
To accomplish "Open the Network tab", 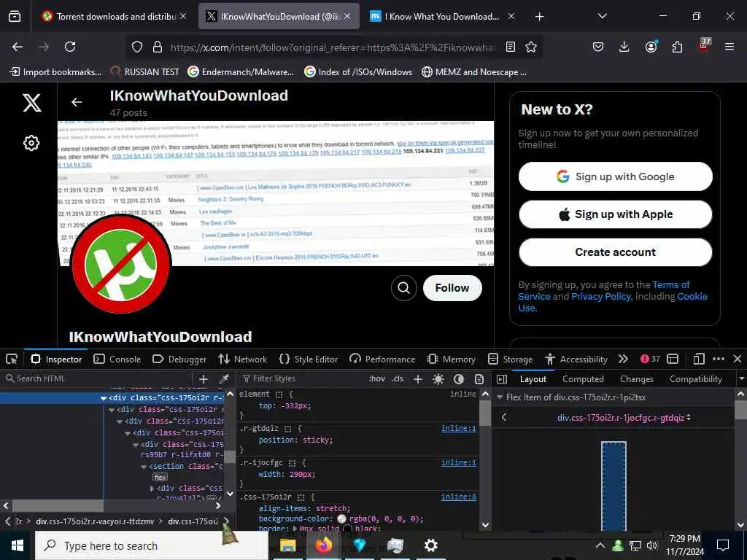I will [242, 359].
